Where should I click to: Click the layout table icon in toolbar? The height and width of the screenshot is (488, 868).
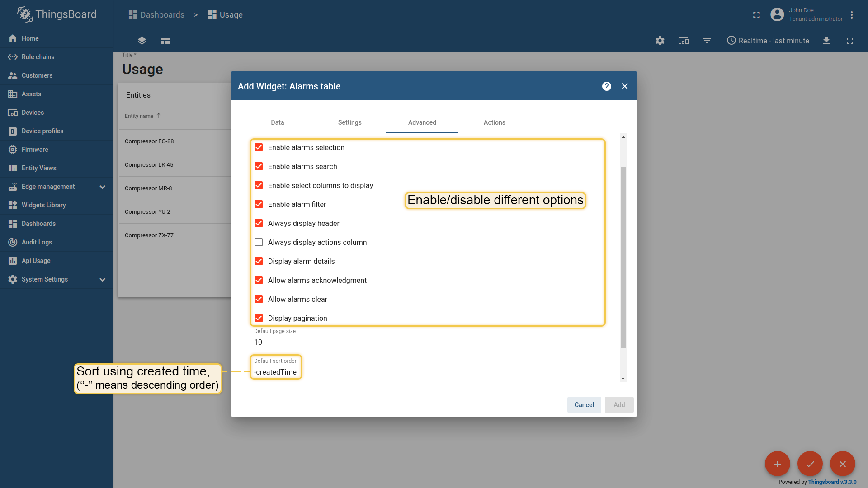pyautogui.click(x=165, y=41)
